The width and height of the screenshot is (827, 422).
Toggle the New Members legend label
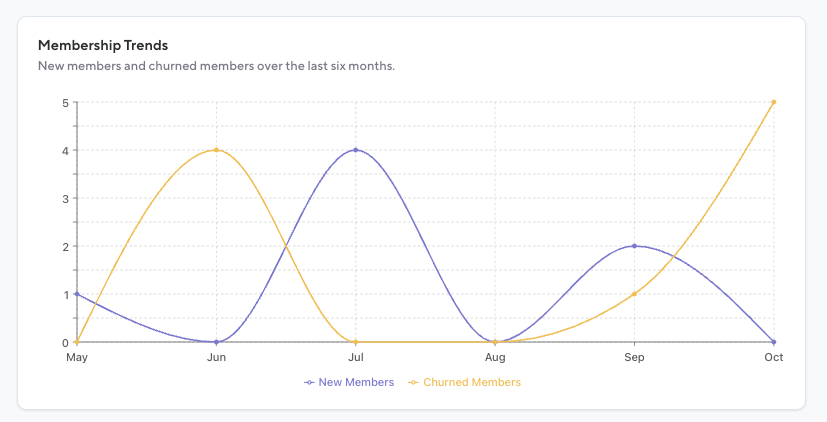pos(356,382)
